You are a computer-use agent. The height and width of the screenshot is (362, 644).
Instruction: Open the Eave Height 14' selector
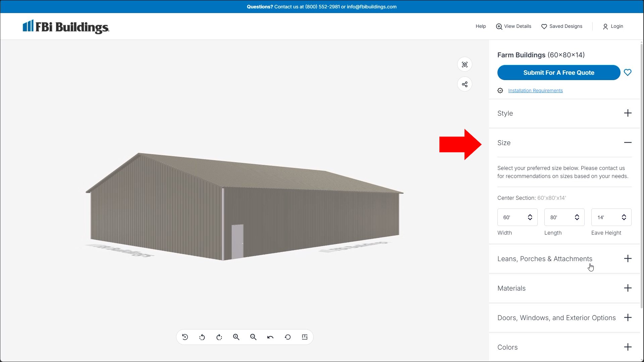pos(611,217)
